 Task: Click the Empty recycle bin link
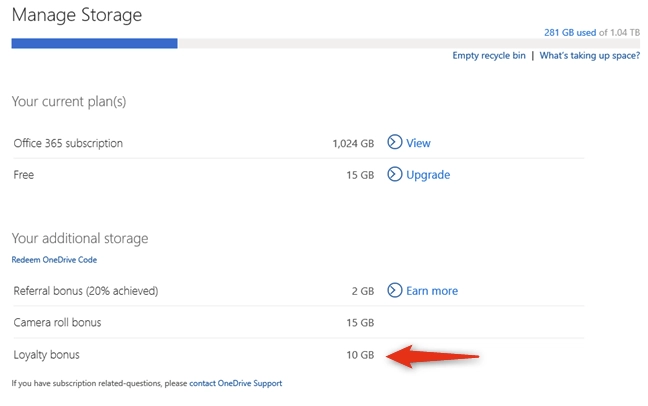point(489,55)
